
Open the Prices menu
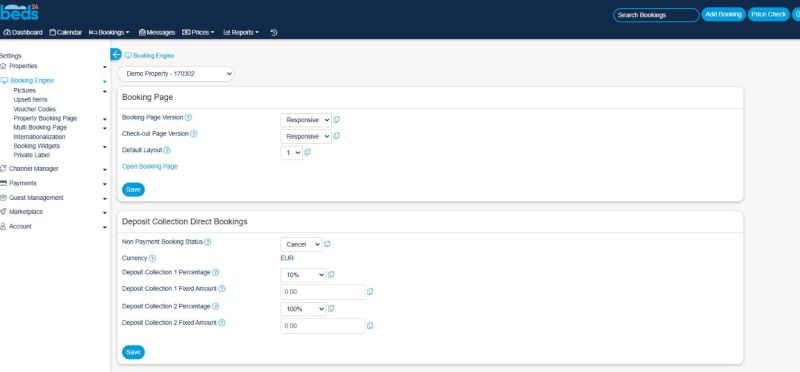(198, 32)
